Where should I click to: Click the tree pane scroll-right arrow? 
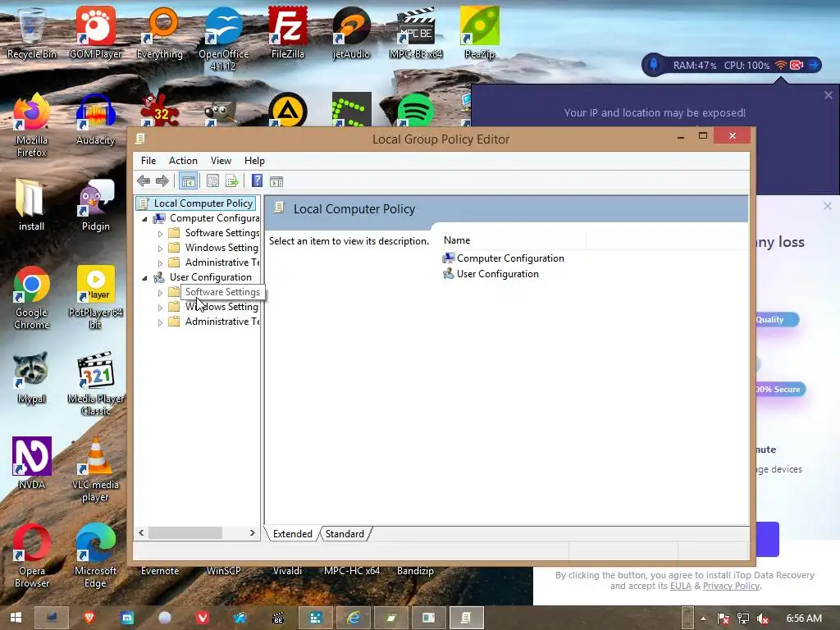coord(253,533)
